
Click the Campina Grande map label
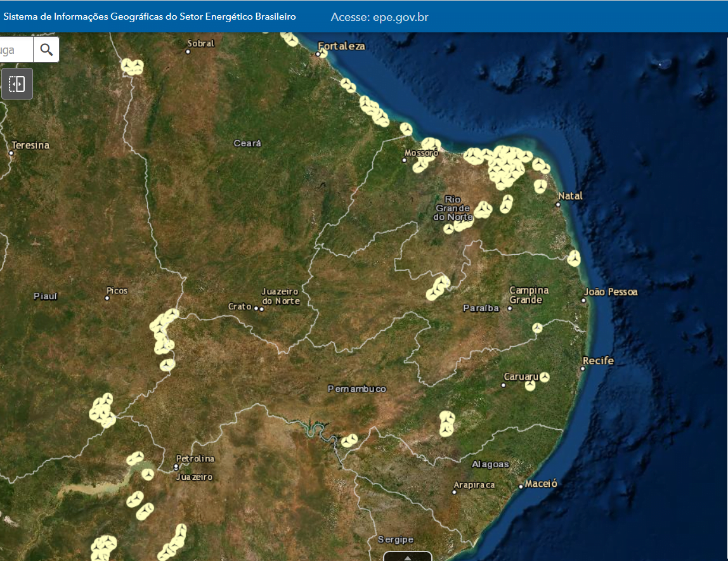coord(528,294)
